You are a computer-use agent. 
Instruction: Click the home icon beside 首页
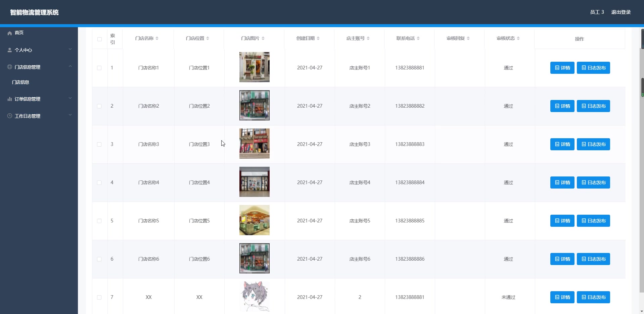[x=9, y=33]
